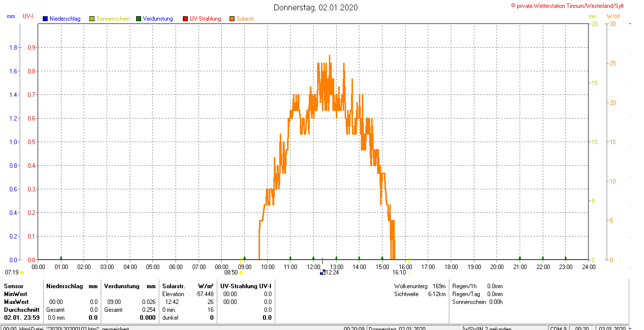Viewport: 644px width, 330px height.
Task: Click the red UV-Strahlung legend color square
Action: click(185, 19)
